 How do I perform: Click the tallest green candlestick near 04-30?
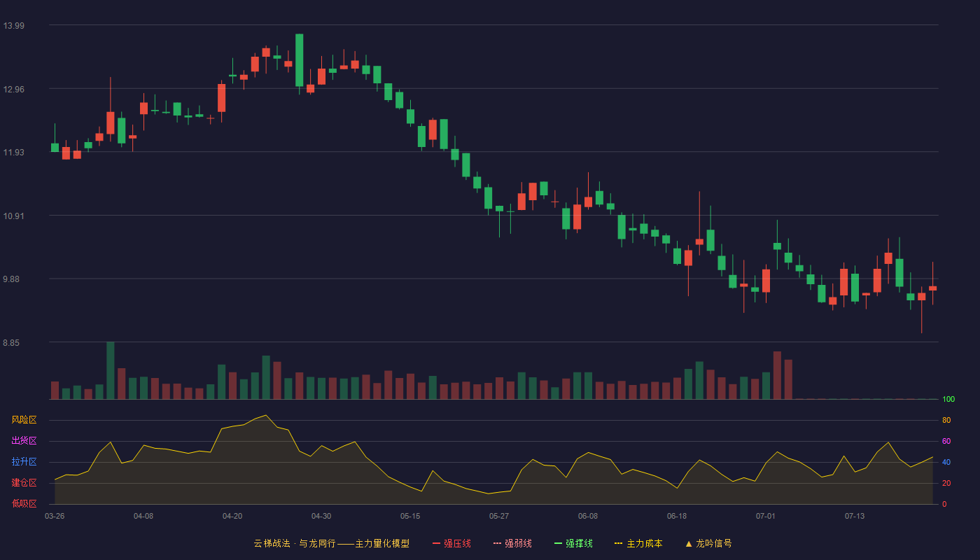click(299, 60)
